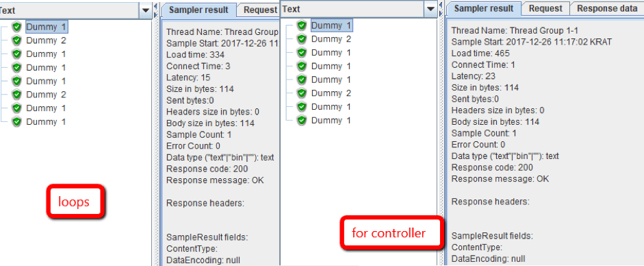Expand the tree pane with the splitter's right arrow beside the Load time 465 tabs

[x=441, y=13]
